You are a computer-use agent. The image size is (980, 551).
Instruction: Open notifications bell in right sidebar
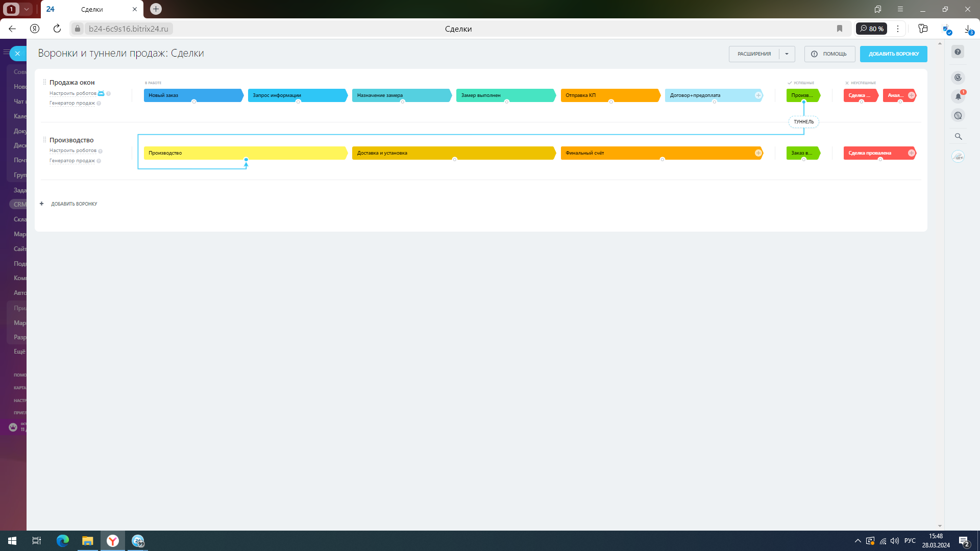click(x=958, y=96)
